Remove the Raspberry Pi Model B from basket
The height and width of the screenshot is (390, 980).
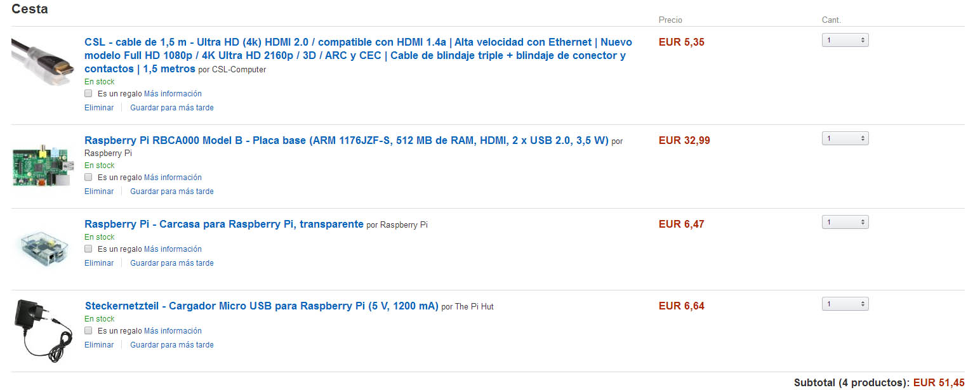[x=99, y=192]
